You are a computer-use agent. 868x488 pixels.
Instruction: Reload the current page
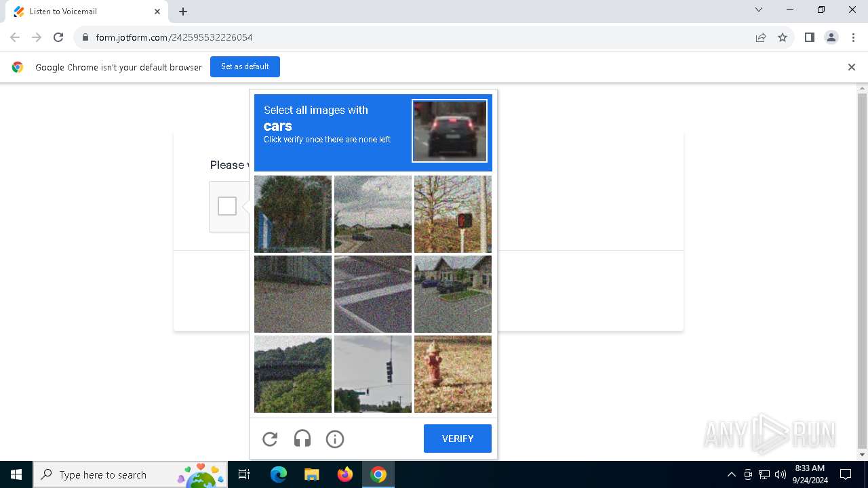(x=58, y=37)
